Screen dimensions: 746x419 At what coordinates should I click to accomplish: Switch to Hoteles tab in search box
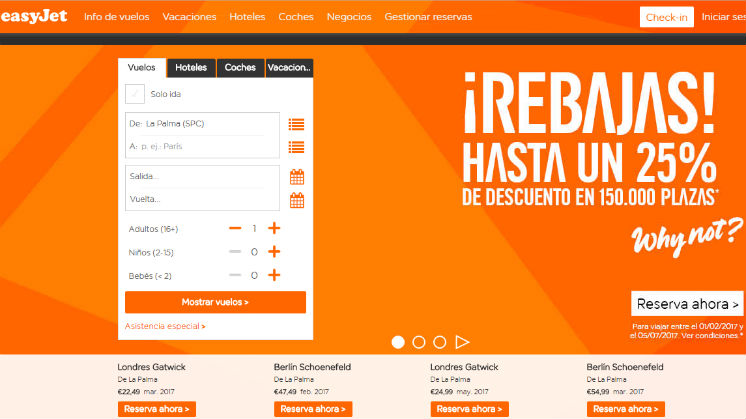(191, 68)
